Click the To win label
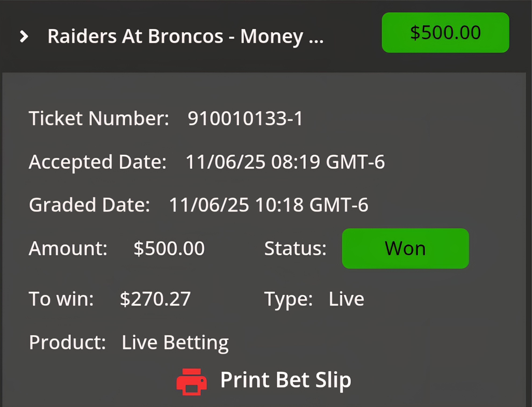This screenshot has width=532, height=407. pos(61,299)
